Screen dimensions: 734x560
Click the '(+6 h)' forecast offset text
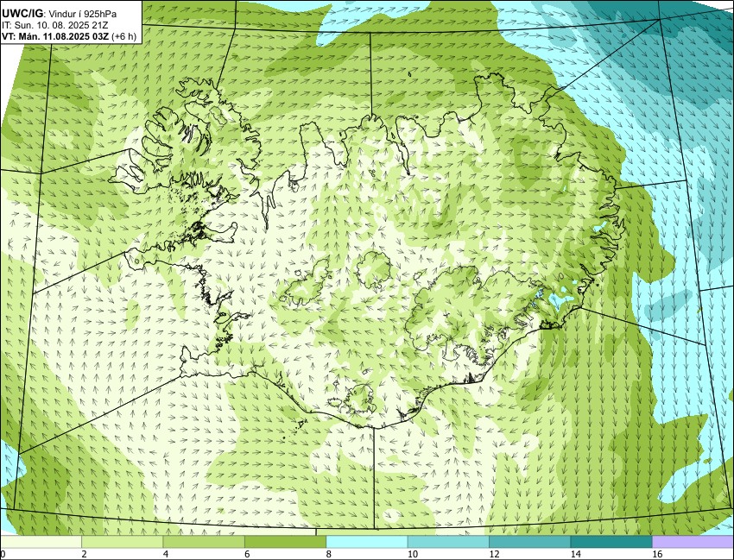124,36
